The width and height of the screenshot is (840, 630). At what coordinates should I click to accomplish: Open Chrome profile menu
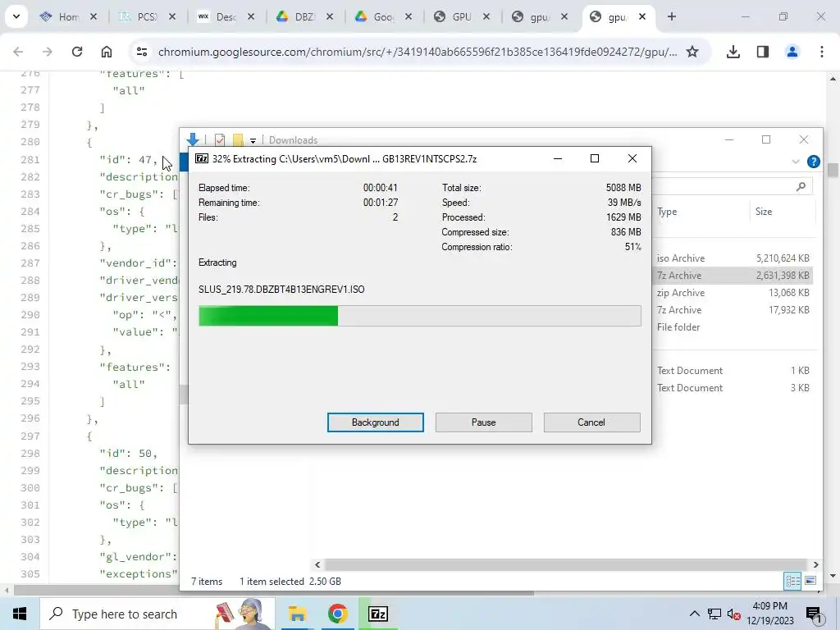tap(792, 52)
